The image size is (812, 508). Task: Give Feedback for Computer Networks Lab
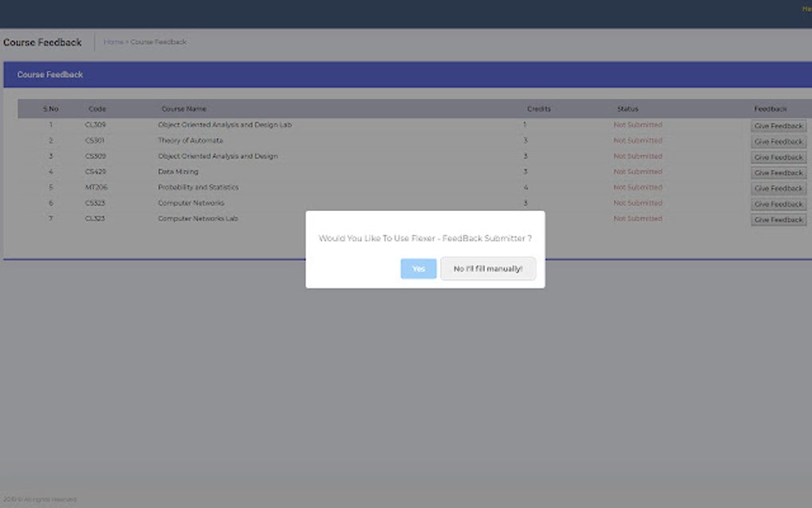pyautogui.click(x=778, y=219)
